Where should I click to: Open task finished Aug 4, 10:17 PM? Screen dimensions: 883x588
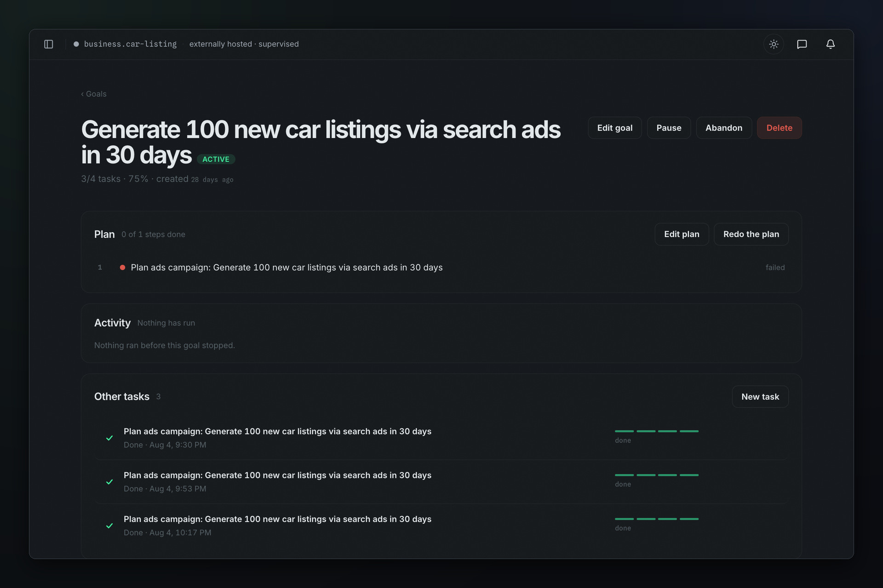[x=441, y=525]
